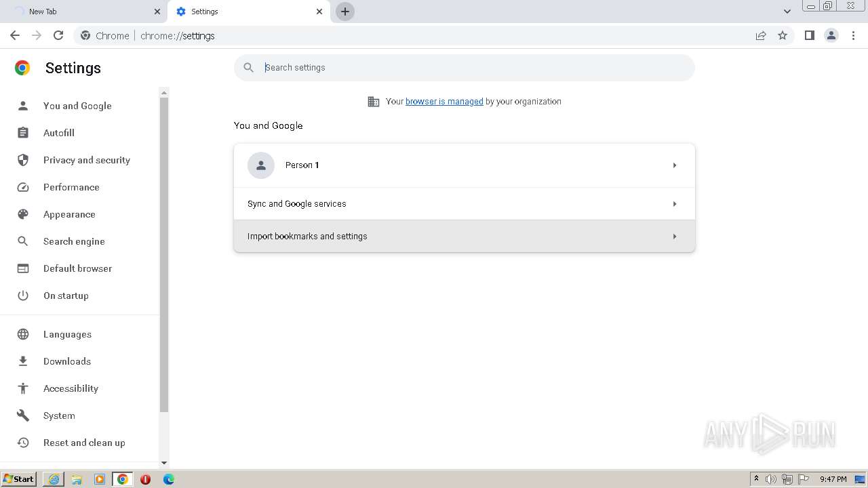Reload the settings page
Viewport: 868px width, 488px height.
(x=58, y=35)
